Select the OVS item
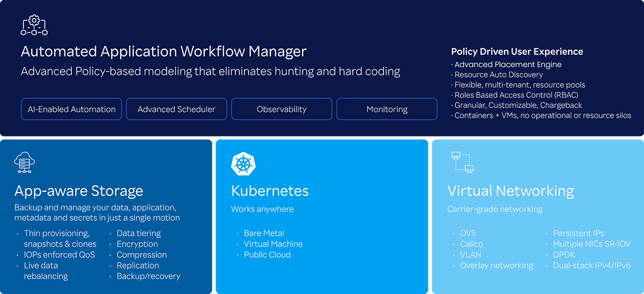The width and height of the screenshot is (644, 294). tap(468, 233)
